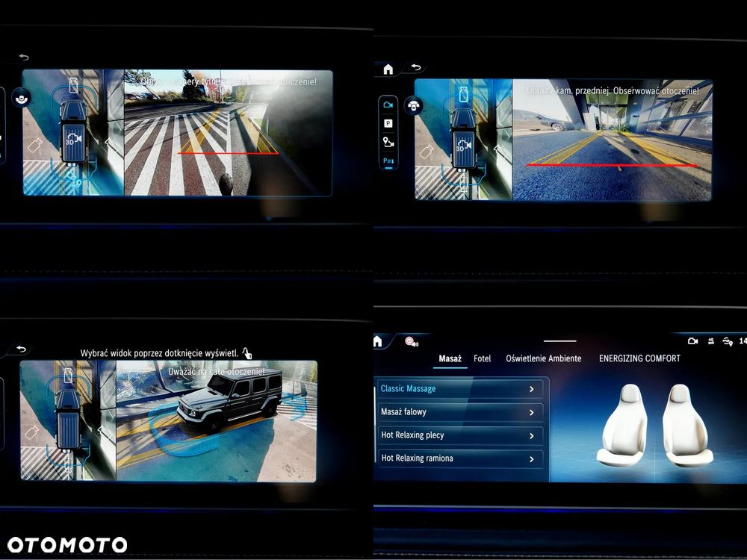
Task: Expand Hot Relaxing ramiona chevron arrow
Action: pos(532,459)
